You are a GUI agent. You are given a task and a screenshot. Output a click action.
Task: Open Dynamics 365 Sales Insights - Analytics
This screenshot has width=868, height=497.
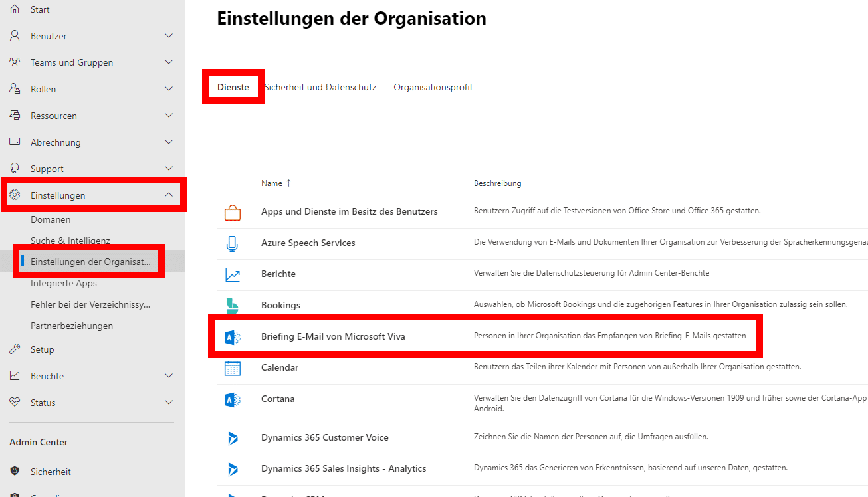point(344,468)
